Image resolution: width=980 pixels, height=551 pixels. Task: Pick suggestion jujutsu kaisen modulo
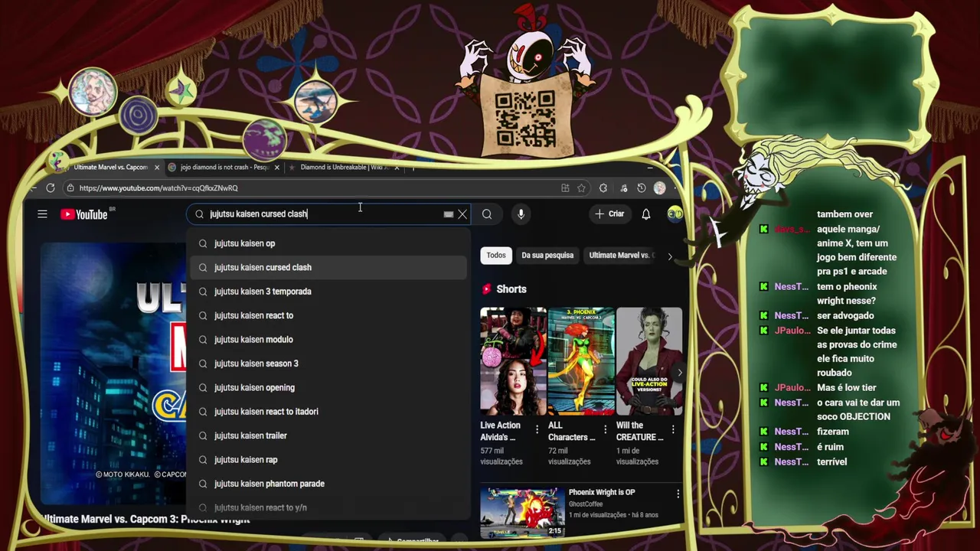click(328, 340)
